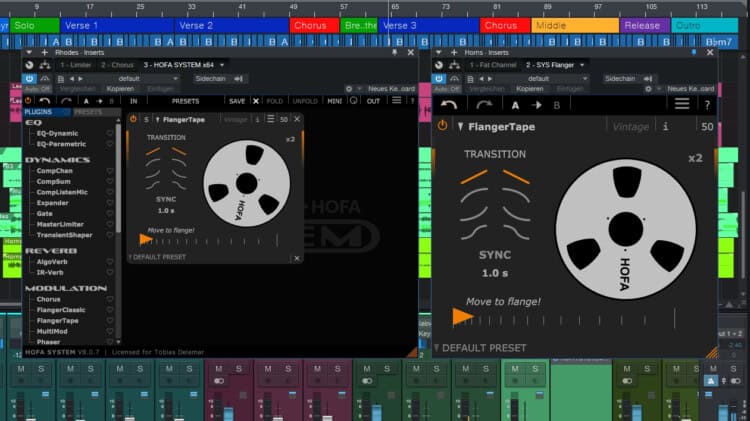Bypass Rhodes plugin with blue power button

click(x=30, y=78)
